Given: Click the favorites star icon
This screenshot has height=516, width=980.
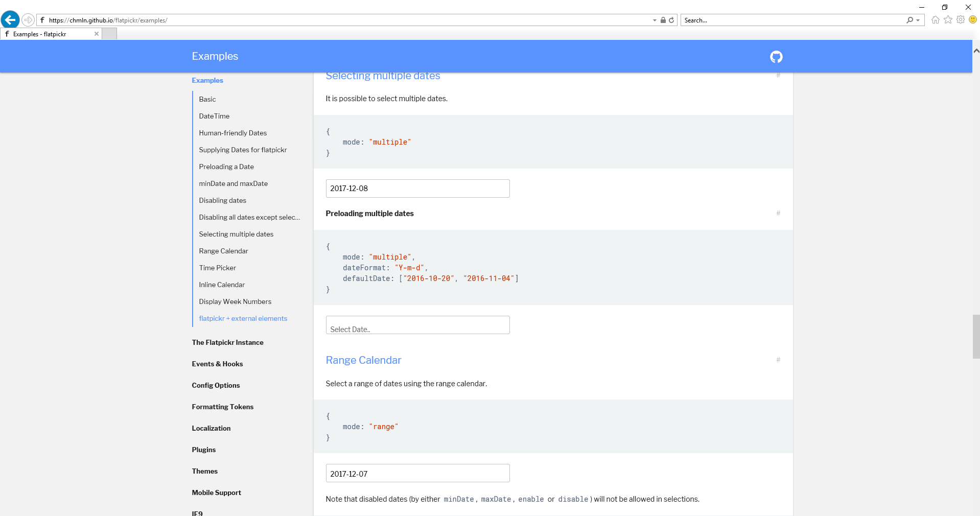Looking at the screenshot, I should 948,20.
